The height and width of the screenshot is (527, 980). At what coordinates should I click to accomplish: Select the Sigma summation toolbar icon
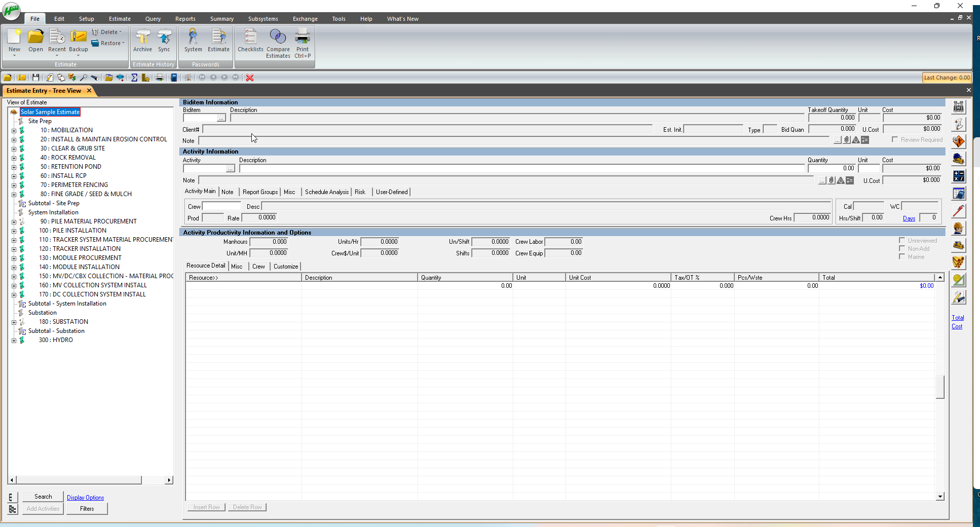(x=134, y=78)
